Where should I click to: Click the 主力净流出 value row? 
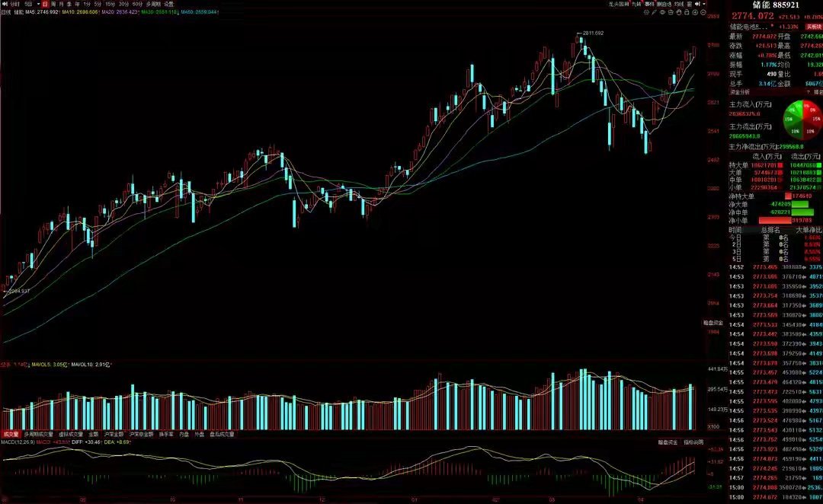(x=767, y=147)
